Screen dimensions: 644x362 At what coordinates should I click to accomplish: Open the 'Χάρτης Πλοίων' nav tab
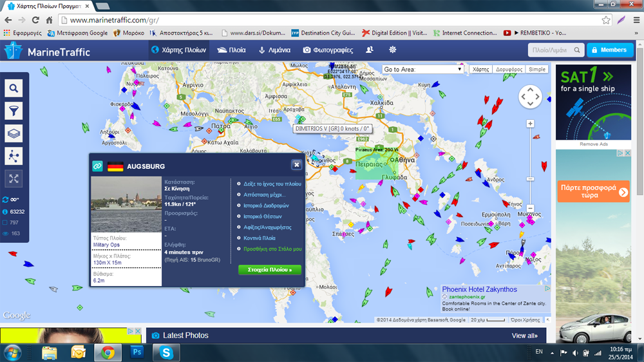point(178,50)
